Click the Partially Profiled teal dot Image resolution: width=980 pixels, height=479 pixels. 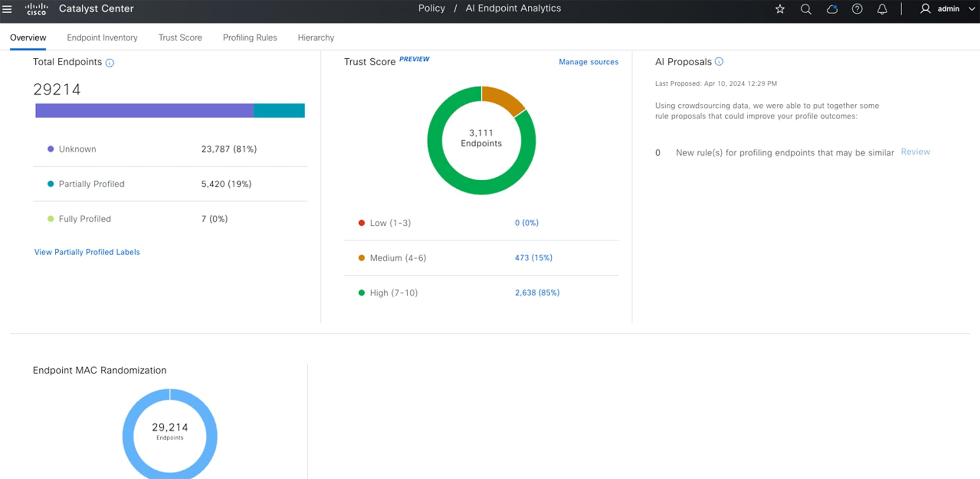coord(50,184)
